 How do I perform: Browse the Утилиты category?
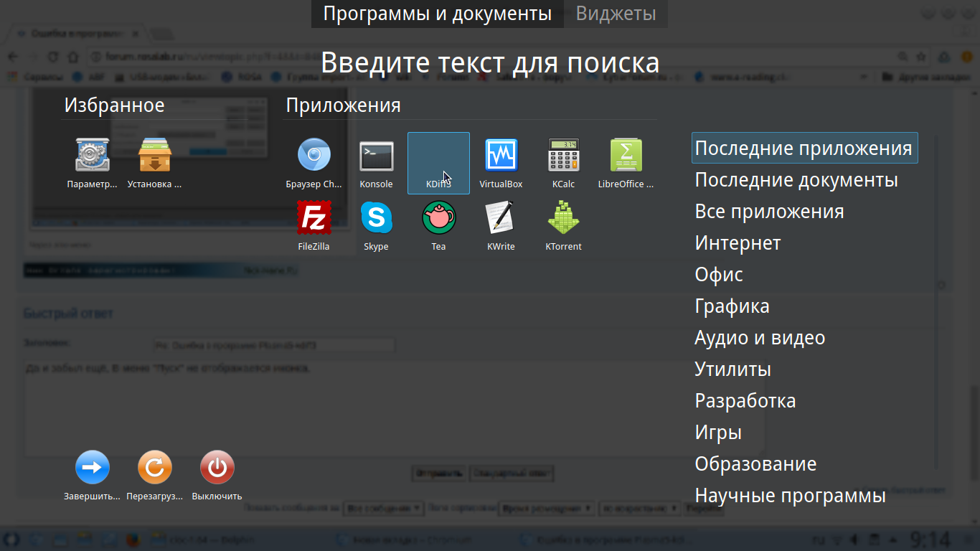732,369
